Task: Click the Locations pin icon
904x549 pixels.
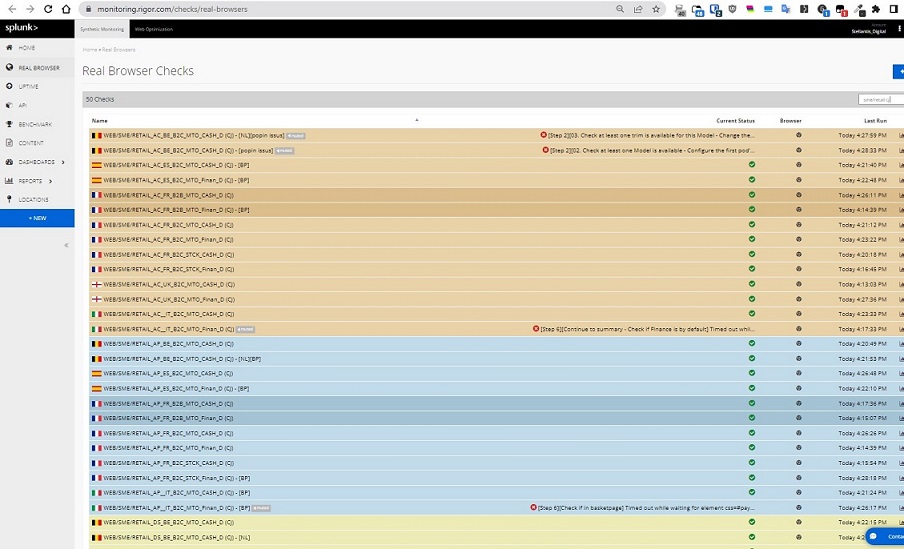Action: click(9, 199)
